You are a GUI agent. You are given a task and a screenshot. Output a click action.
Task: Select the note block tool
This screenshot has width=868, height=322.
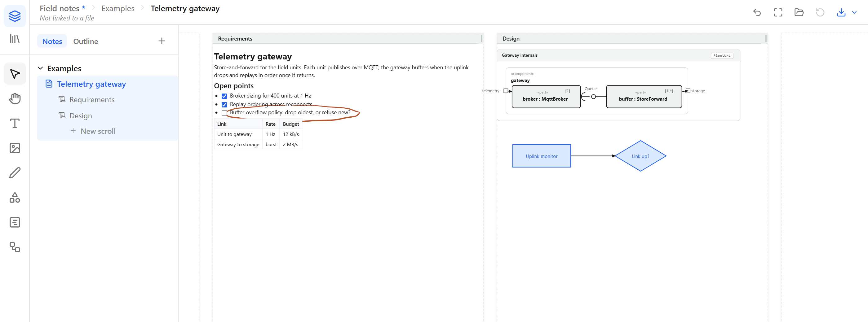pos(15,222)
